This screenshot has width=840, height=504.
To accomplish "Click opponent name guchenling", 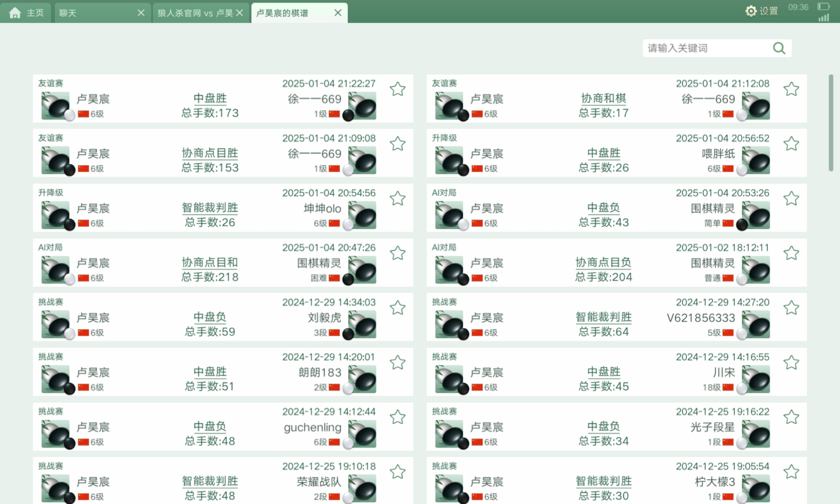I will click(312, 428).
